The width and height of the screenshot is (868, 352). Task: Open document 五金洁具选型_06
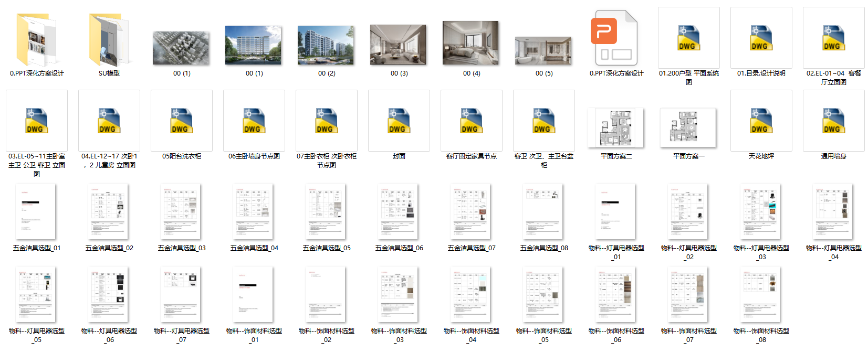[398, 211]
